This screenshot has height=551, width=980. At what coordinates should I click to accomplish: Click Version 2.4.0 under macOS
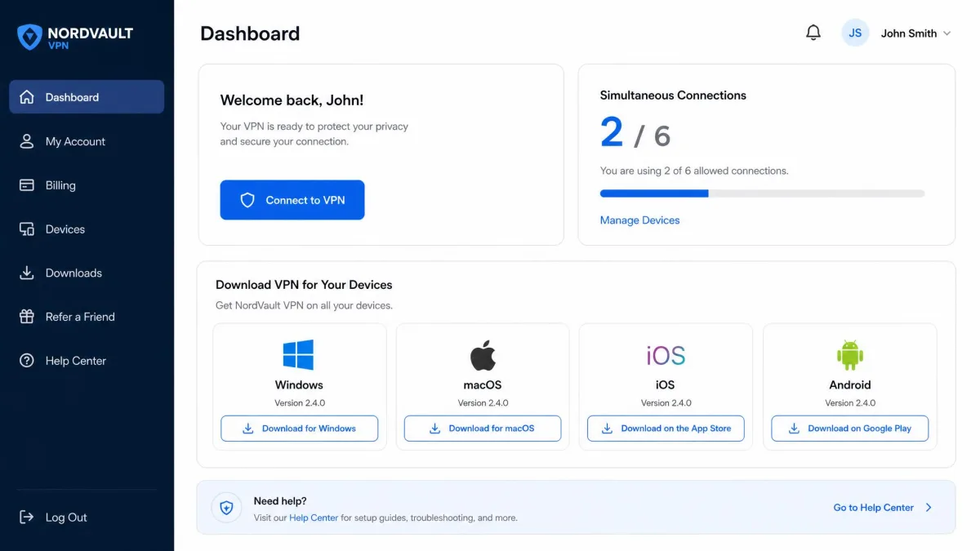(483, 403)
